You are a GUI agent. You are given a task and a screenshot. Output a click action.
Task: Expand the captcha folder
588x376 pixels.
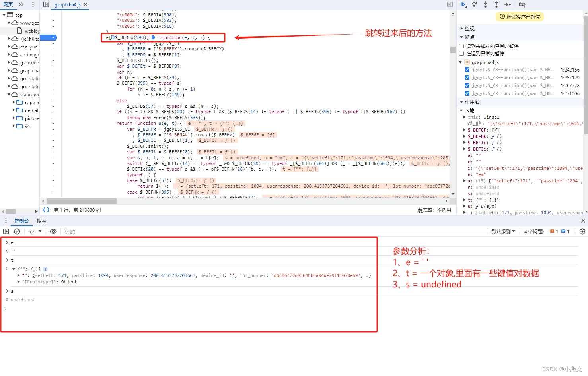[x=14, y=103]
